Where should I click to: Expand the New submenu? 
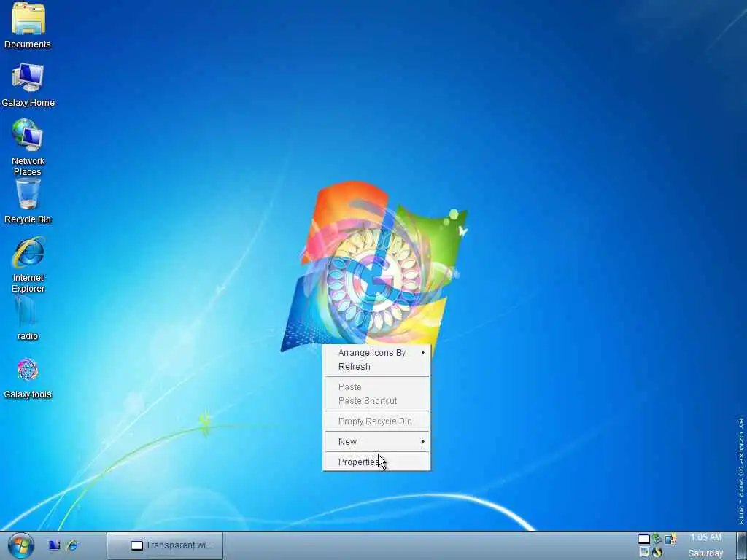click(376, 442)
